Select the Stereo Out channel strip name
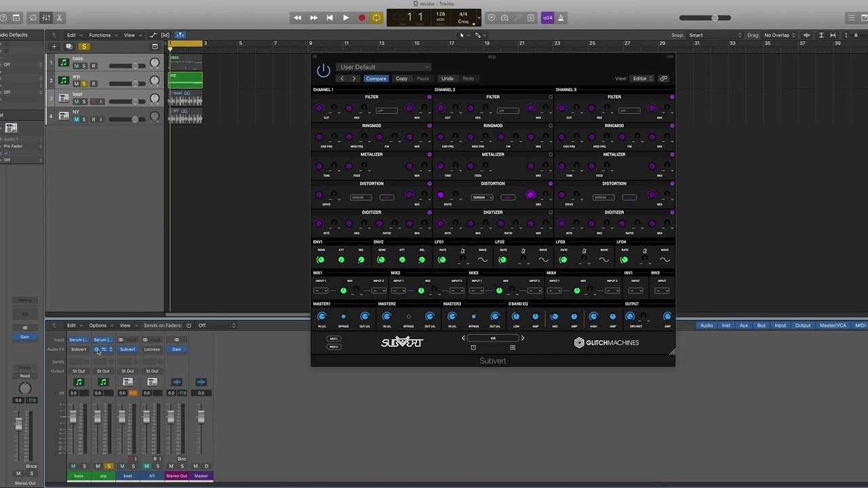 [176, 476]
